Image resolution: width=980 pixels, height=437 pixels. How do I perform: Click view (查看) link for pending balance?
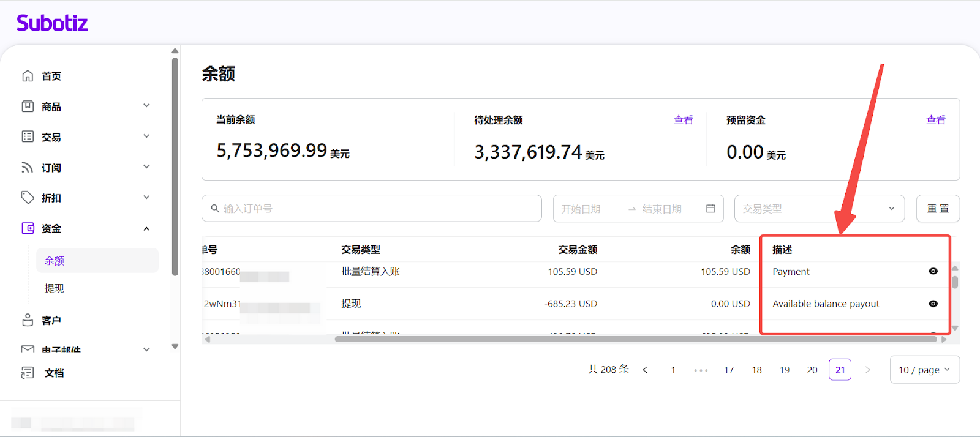(683, 120)
